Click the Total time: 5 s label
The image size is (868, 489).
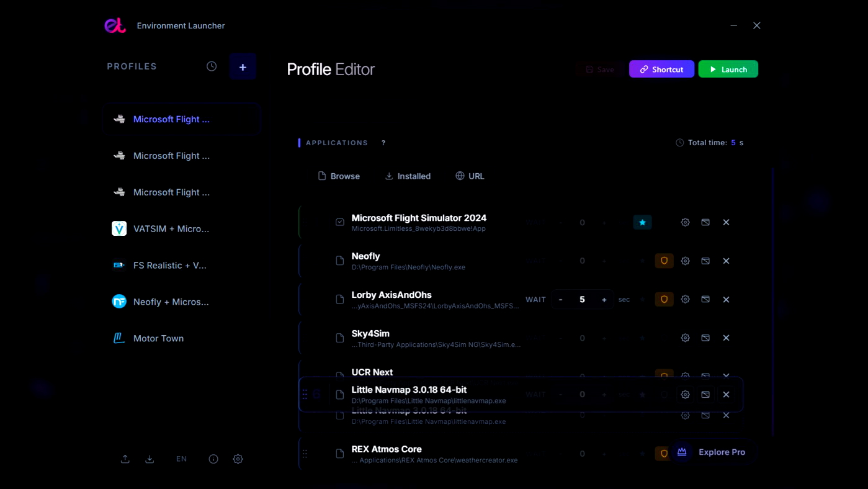pos(709,143)
